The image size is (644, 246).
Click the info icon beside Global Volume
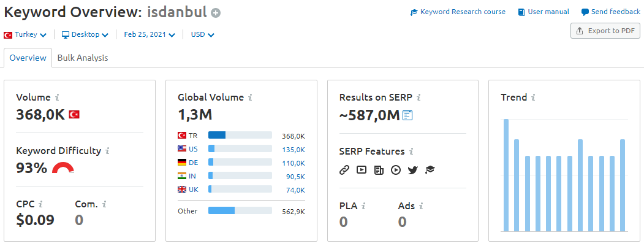coord(250,98)
